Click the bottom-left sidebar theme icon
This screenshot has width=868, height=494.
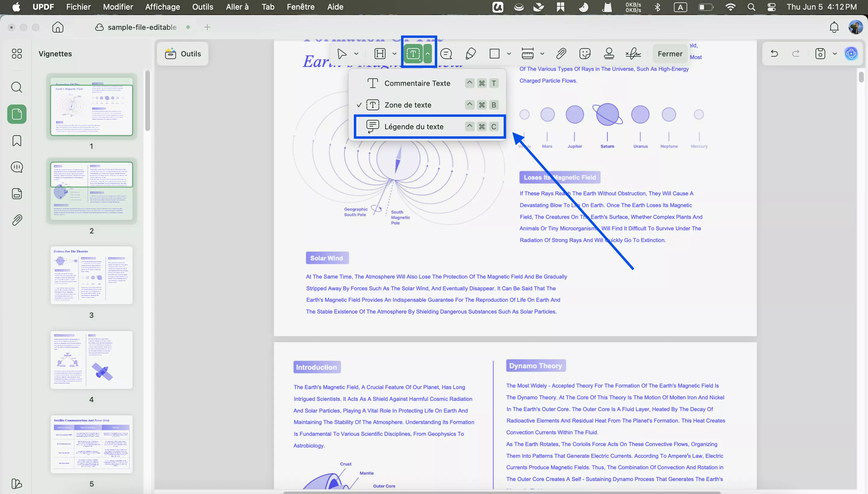[x=17, y=483]
